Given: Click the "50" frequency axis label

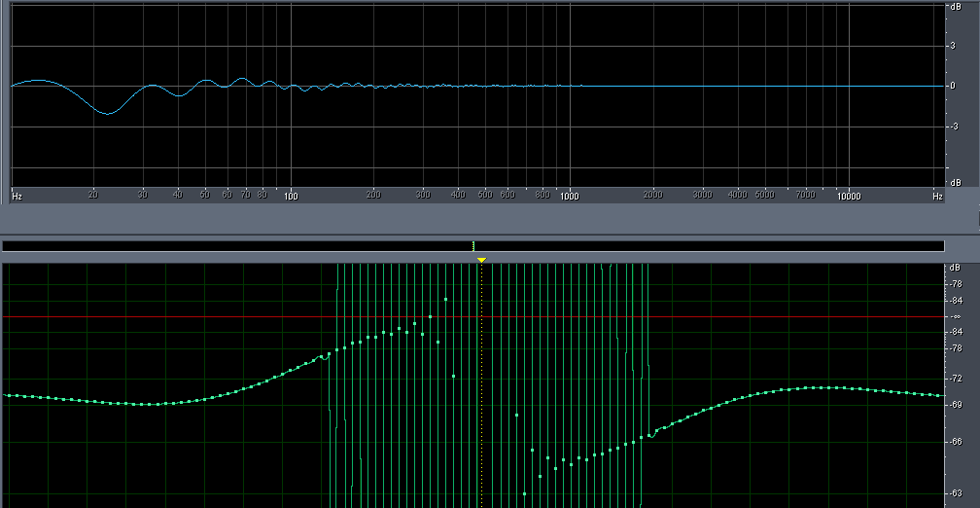Looking at the screenshot, I should click(204, 195).
